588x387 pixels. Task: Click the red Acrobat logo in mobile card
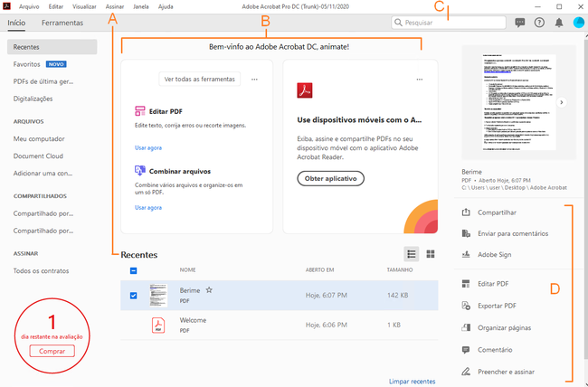tap(305, 90)
